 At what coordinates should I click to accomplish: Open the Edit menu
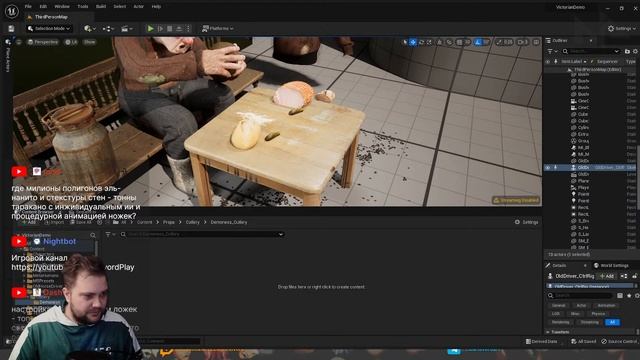(43, 7)
